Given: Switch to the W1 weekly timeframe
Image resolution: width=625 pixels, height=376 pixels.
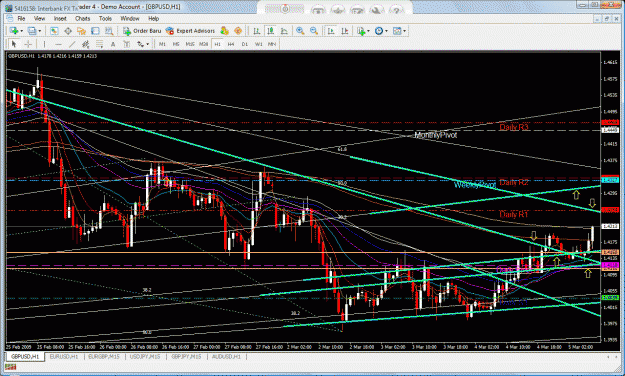Looking at the screenshot, I should pos(258,44).
